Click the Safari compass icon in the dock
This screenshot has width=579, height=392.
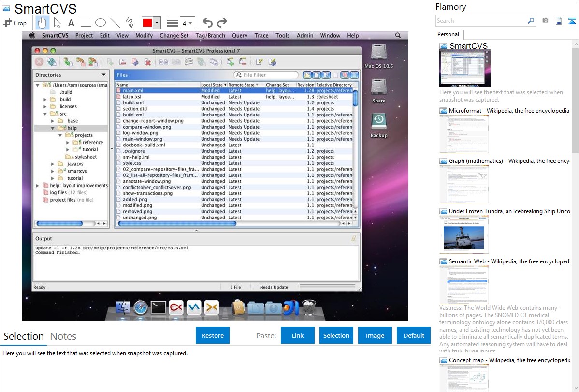[x=140, y=307]
